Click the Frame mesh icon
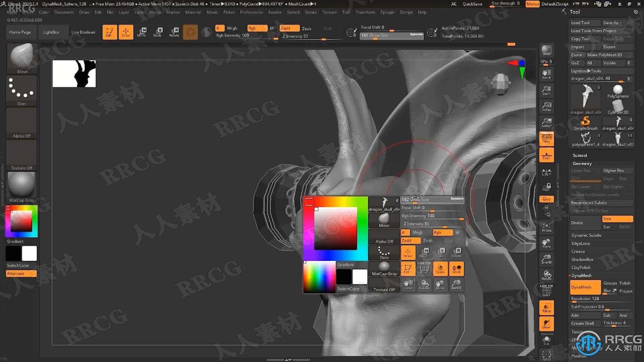The image size is (644, 362). (x=546, y=227)
